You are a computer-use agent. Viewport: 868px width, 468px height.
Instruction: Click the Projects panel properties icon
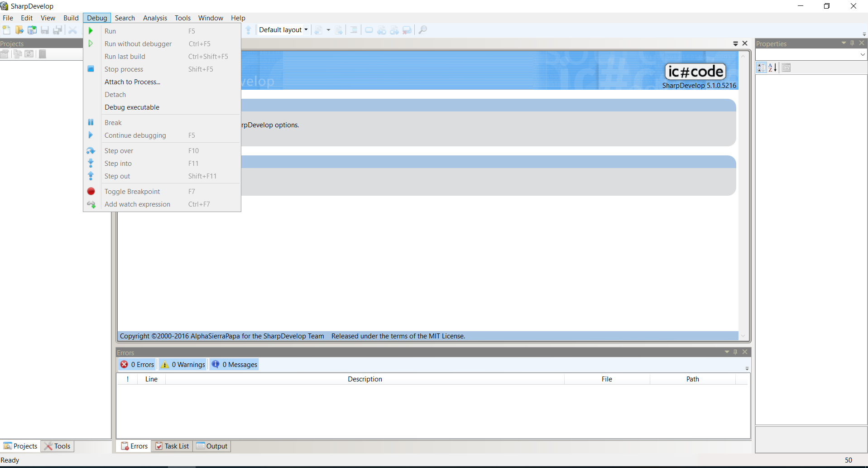[5, 54]
